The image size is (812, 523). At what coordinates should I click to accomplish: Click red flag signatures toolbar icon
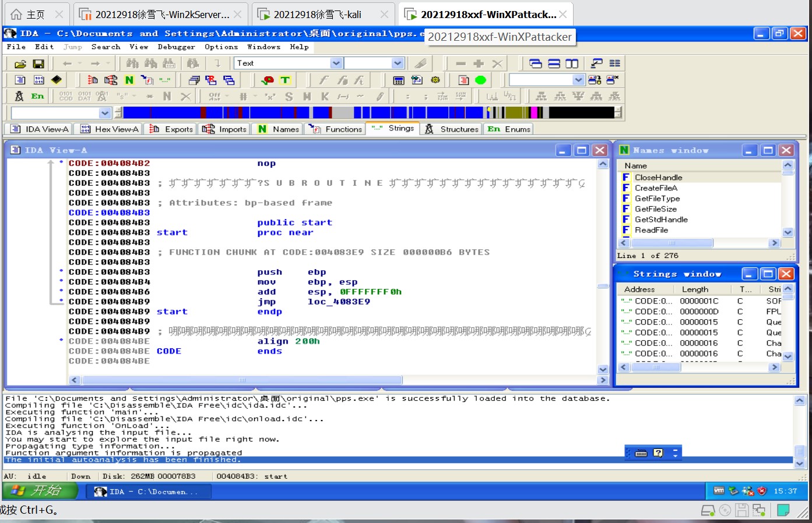(268, 80)
